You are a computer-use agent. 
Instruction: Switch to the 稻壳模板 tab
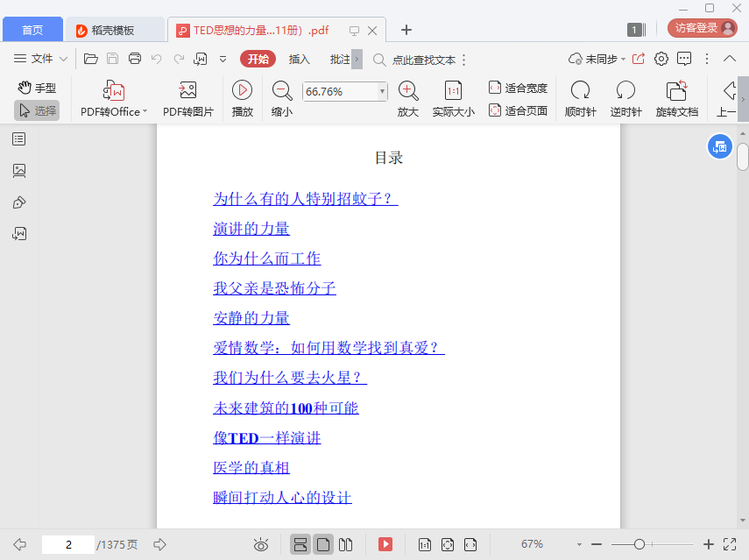(115, 30)
